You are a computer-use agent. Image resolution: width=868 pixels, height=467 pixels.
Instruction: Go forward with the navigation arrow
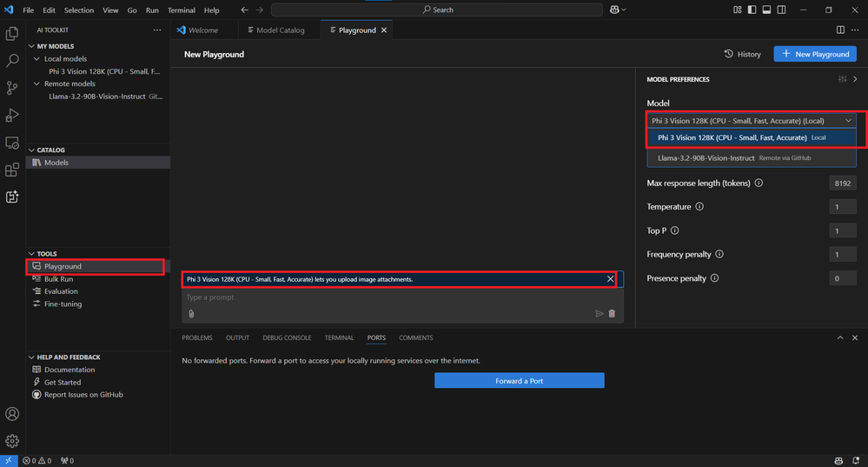click(260, 10)
